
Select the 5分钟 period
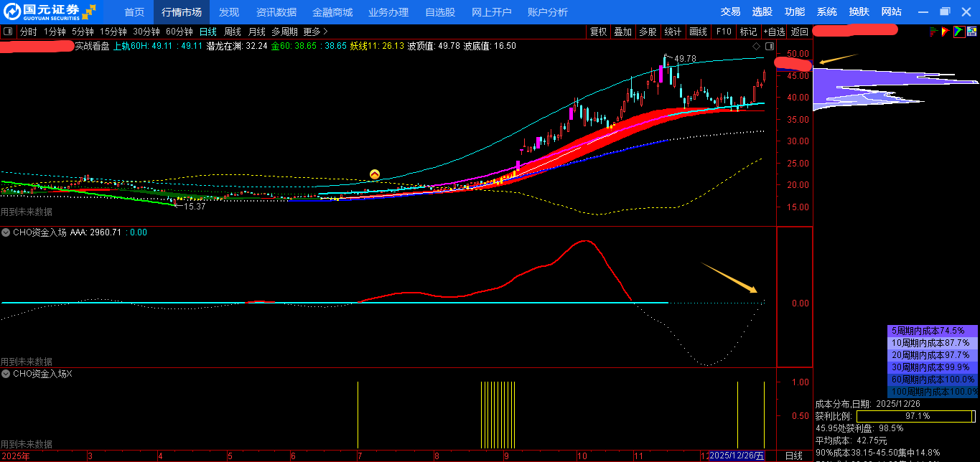(83, 32)
